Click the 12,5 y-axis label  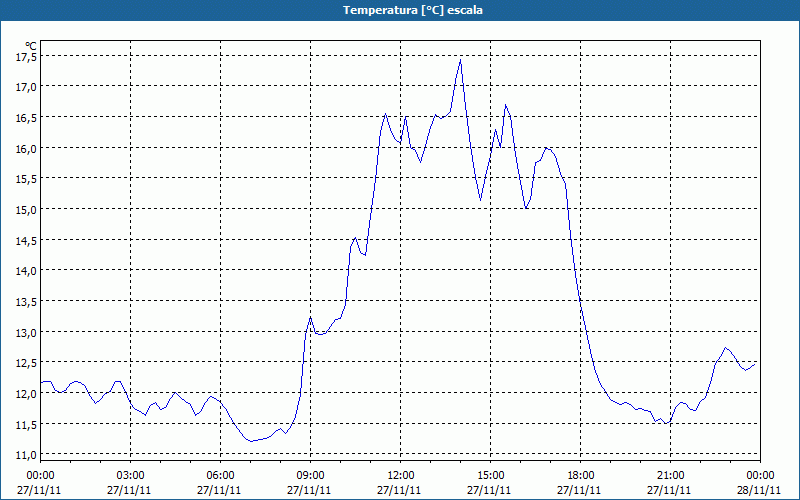click(x=27, y=363)
